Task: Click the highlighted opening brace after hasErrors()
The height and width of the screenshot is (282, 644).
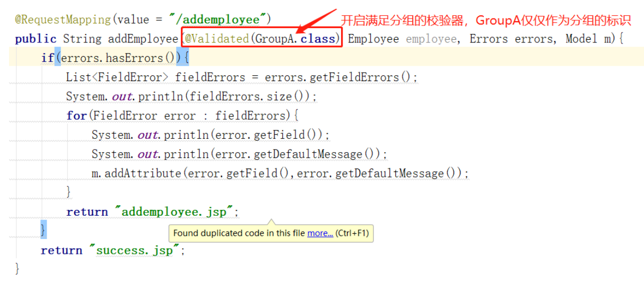Action: coord(186,58)
